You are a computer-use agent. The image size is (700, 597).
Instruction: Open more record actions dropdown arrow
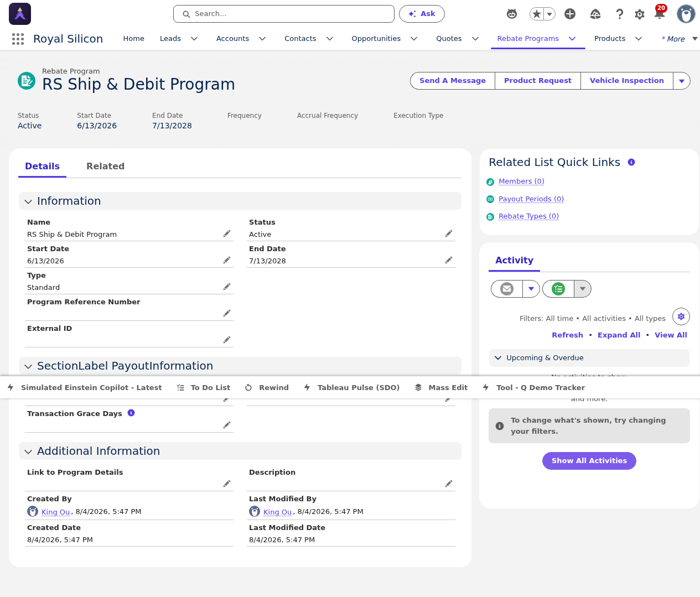pyautogui.click(x=682, y=81)
